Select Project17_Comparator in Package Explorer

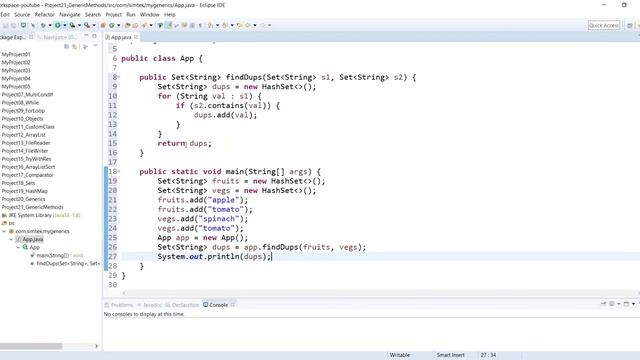tap(27, 175)
